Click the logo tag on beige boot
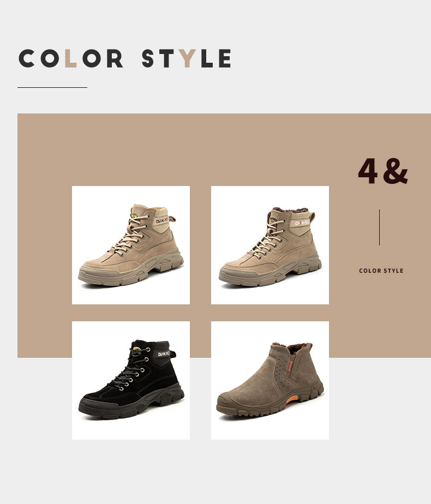 click(x=163, y=221)
